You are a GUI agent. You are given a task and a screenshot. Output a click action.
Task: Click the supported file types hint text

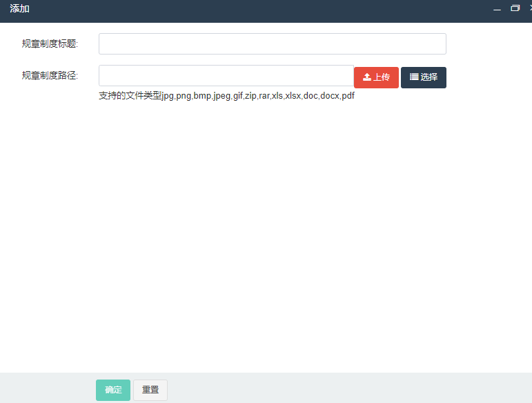226,96
